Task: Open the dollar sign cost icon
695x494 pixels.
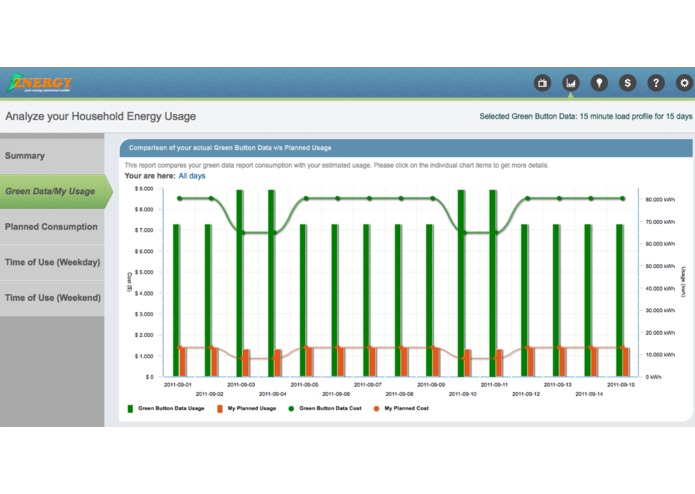Action: tap(627, 83)
